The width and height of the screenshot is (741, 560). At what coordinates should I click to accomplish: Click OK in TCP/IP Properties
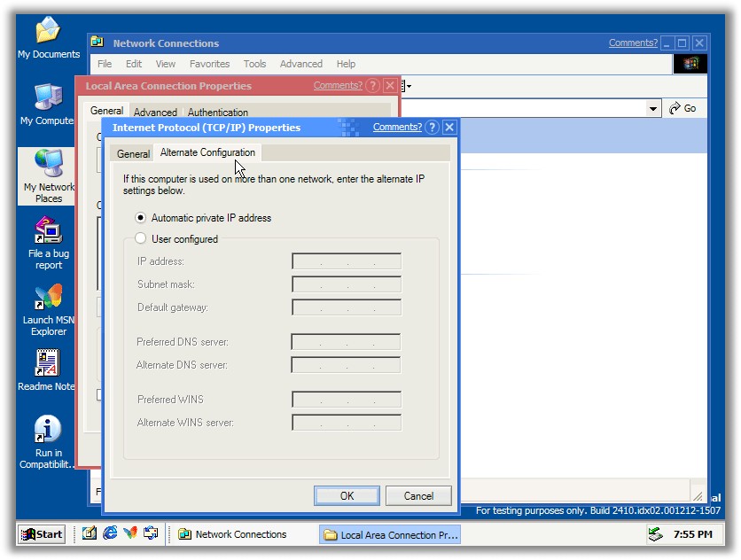347,496
